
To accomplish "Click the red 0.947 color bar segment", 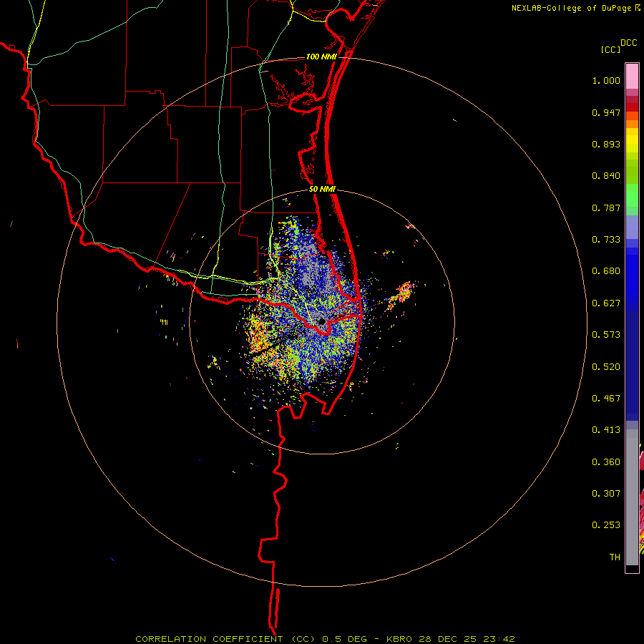I will pos(632,107).
